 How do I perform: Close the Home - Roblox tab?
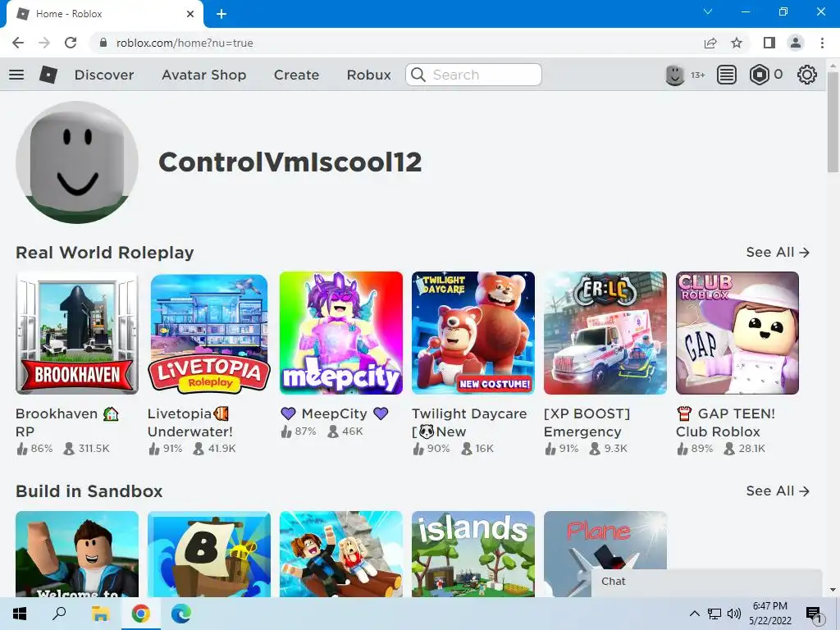click(x=190, y=14)
